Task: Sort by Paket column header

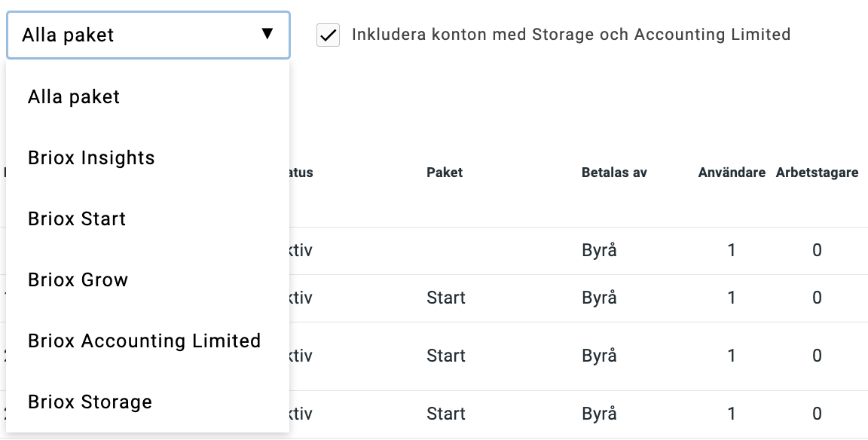Action: (x=445, y=173)
